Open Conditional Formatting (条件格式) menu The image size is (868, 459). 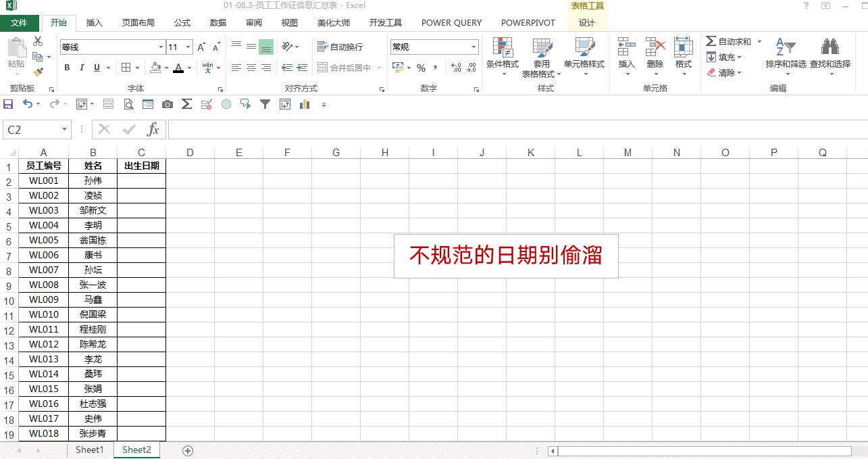tap(502, 55)
